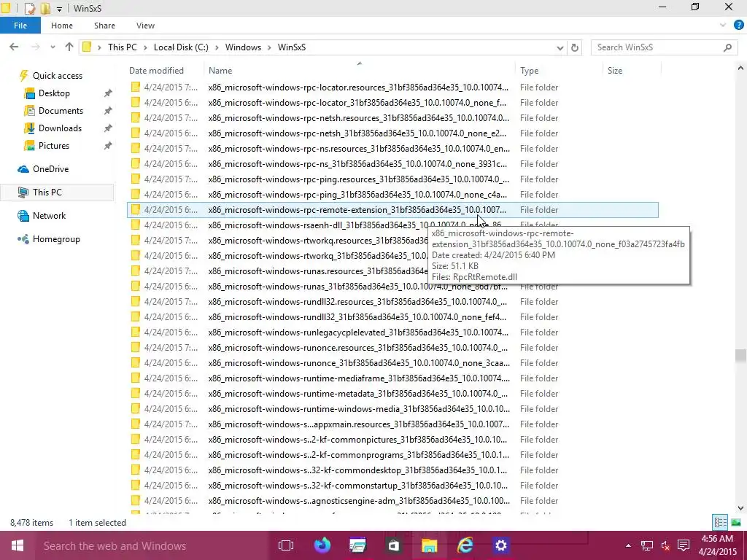Click the scrollbar up arrow
This screenshot has width=747, height=560.
[740, 69]
